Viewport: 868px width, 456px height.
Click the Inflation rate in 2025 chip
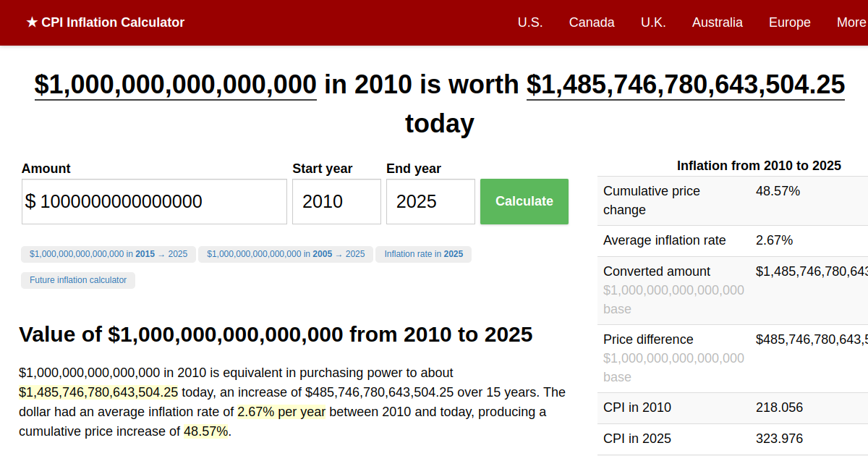click(423, 253)
